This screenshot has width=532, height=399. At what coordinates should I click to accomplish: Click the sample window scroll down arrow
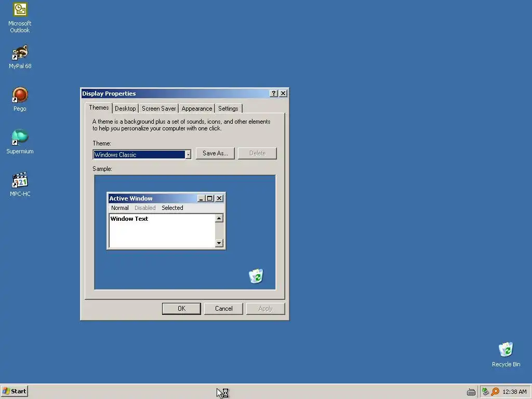[219, 243]
